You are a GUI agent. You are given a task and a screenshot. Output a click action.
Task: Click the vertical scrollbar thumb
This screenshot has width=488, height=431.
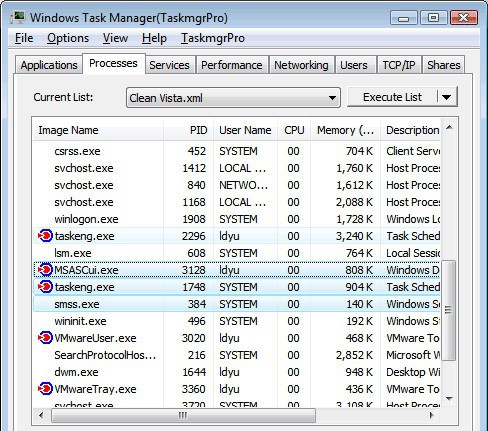449,310
